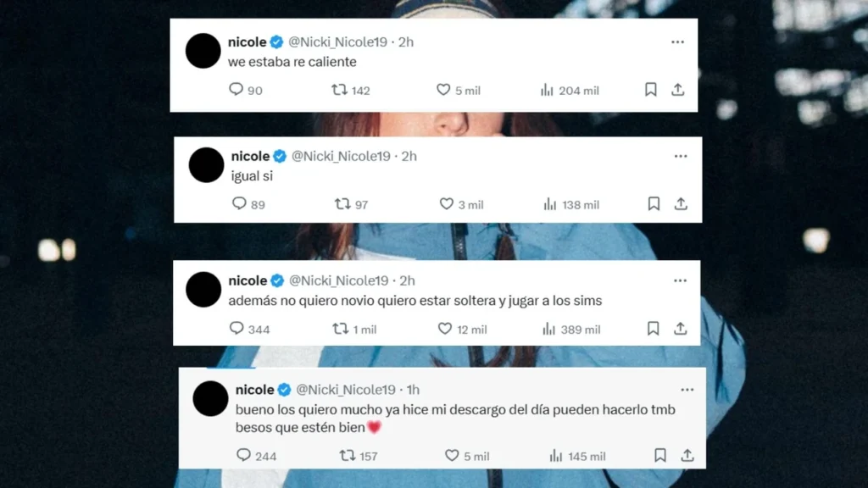The image size is (868, 488).
Task: Share the tweet about jugar a los sims
Action: pos(681,329)
